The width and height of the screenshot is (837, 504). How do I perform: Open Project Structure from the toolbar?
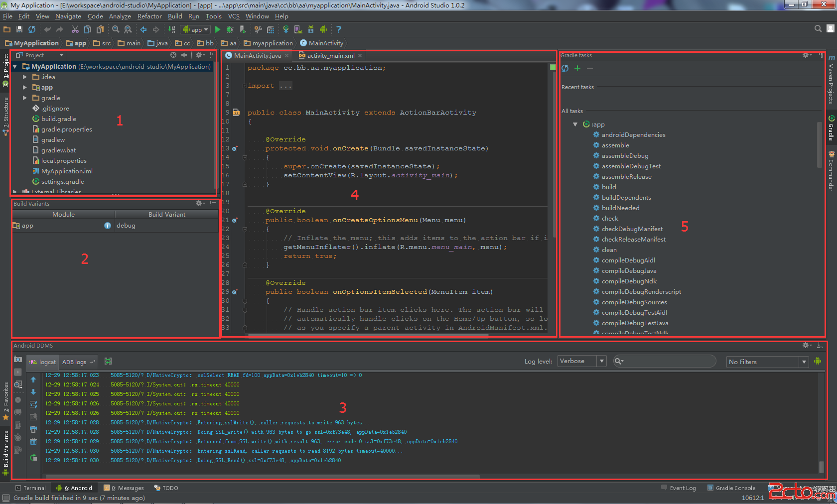pos(271,30)
